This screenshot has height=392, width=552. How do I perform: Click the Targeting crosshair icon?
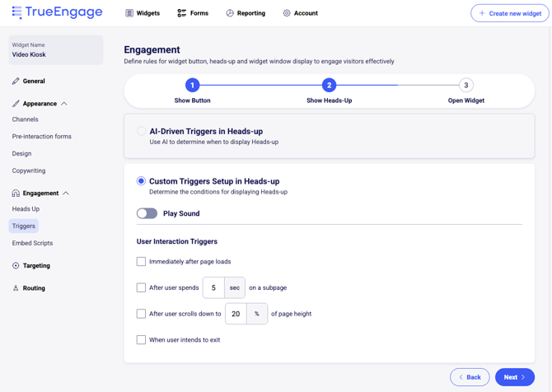tap(16, 266)
